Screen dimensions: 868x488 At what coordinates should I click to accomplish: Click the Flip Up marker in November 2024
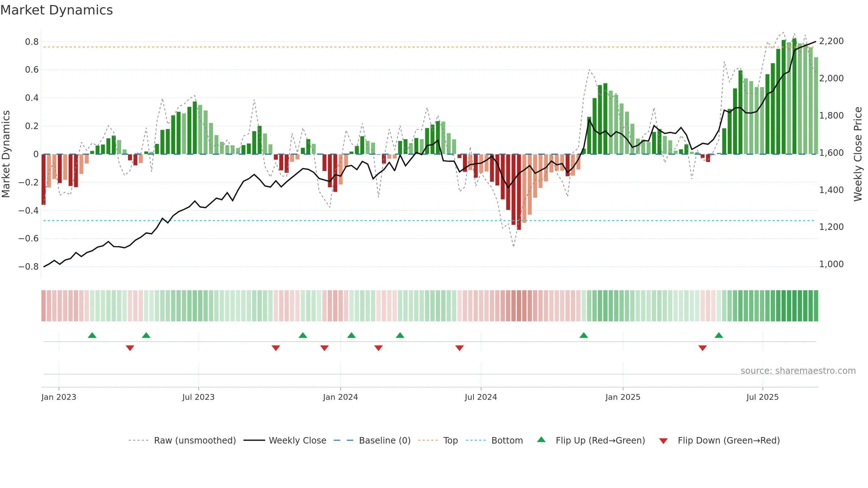pyautogui.click(x=584, y=335)
